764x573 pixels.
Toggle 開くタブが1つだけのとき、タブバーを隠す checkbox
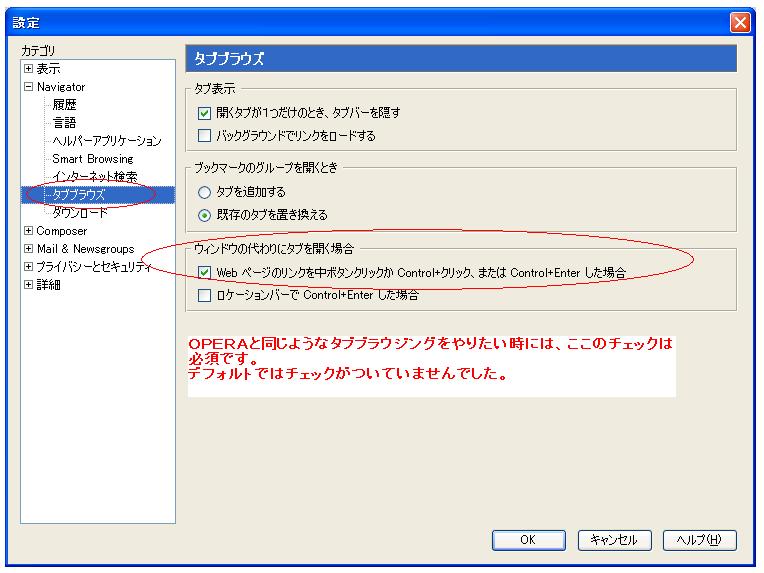coord(204,113)
